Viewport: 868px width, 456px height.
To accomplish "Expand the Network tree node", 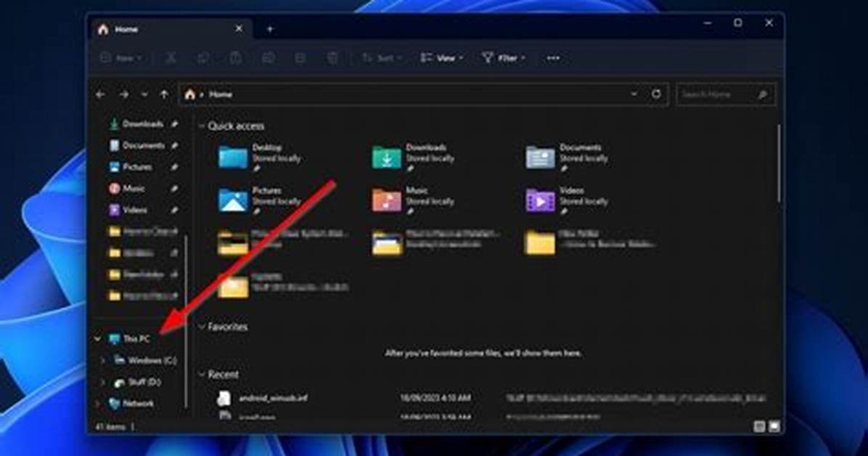I will pos(98,404).
